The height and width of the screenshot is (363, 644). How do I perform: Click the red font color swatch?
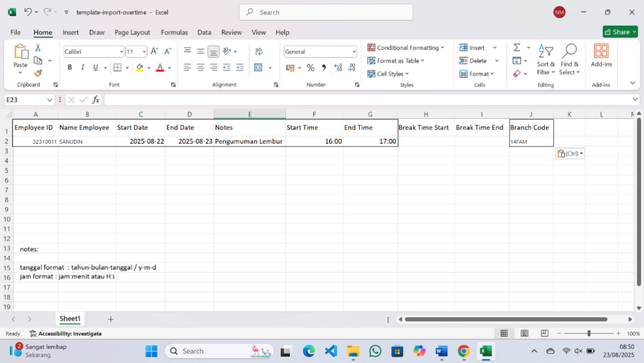[x=160, y=68]
